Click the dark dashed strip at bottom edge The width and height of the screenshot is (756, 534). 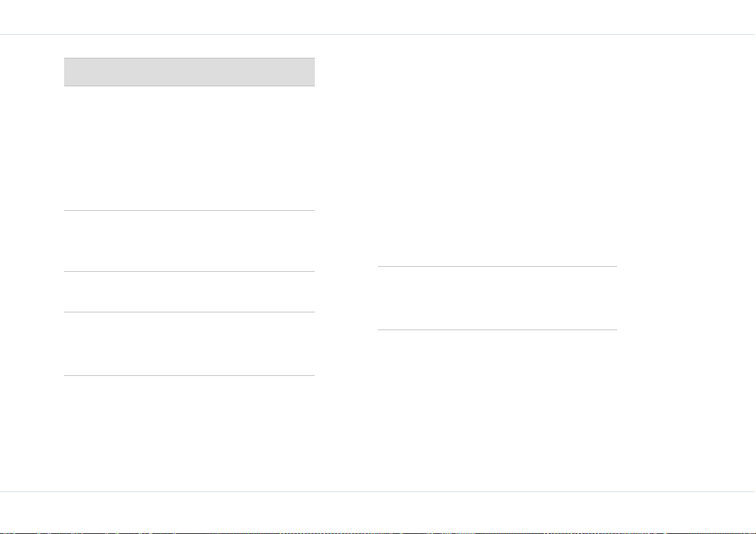point(378,533)
